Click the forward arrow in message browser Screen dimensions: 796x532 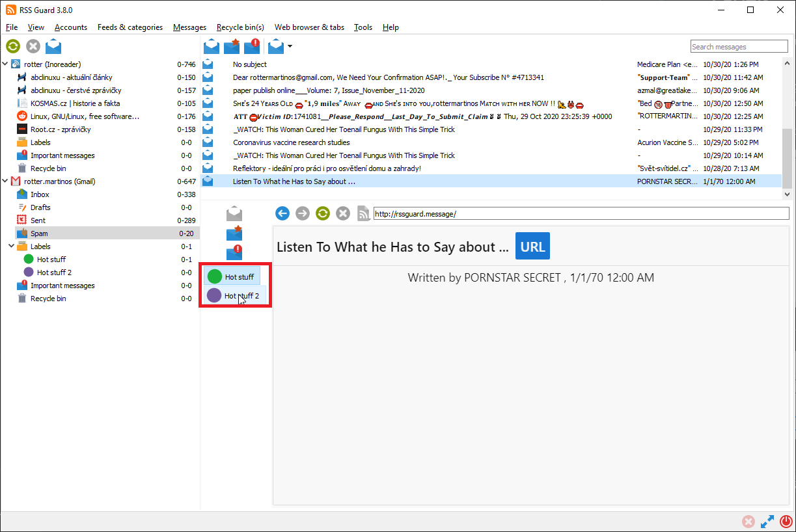point(302,213)
